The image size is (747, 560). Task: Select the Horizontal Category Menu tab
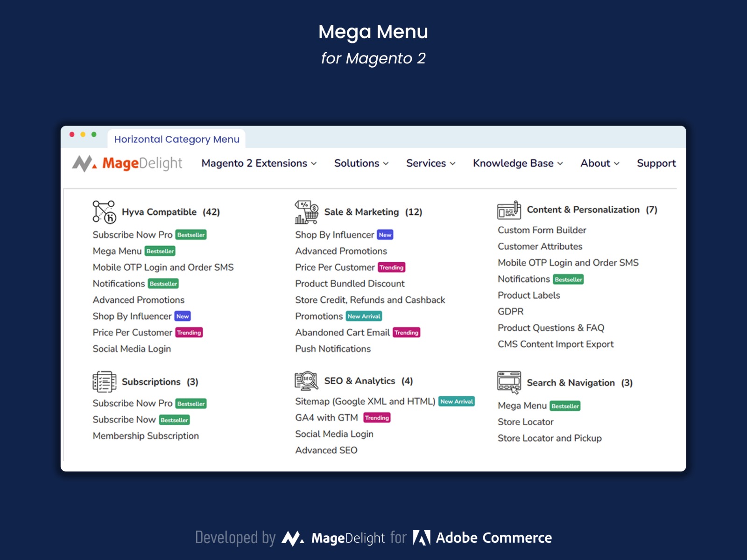pyautogui.click(x=176, y=139)
